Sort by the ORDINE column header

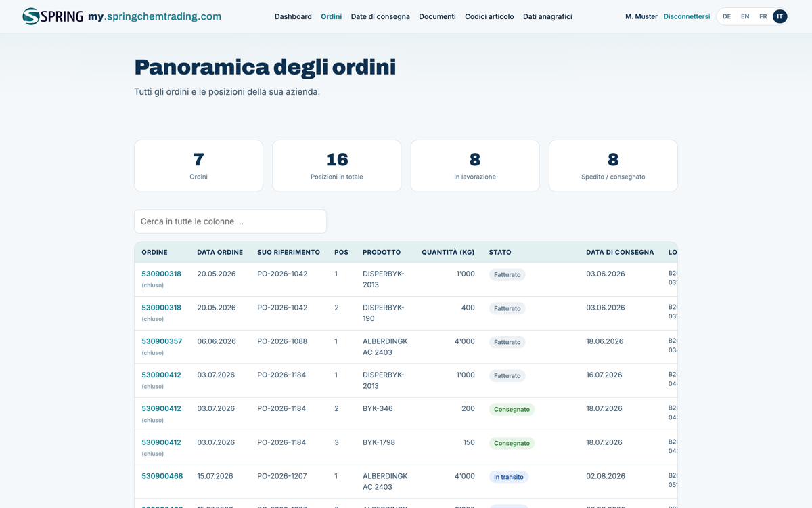click(x=154, y=252)
